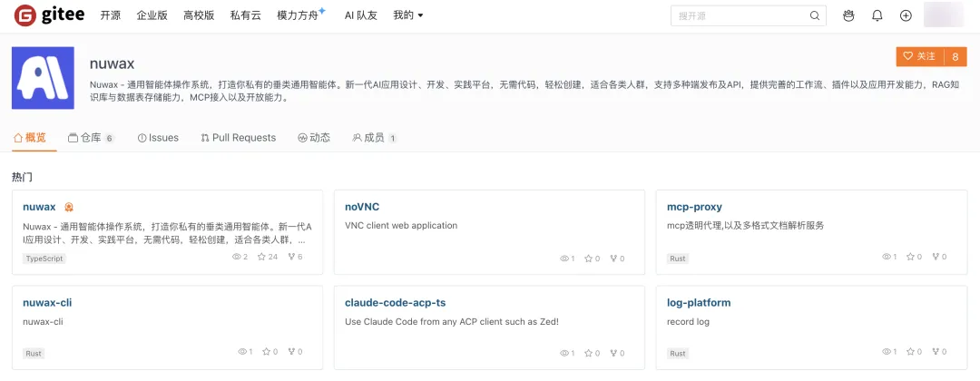The image size is (980, 381).
Task: Open the 模力方舟 menu item
Action: tap(300, 15)
